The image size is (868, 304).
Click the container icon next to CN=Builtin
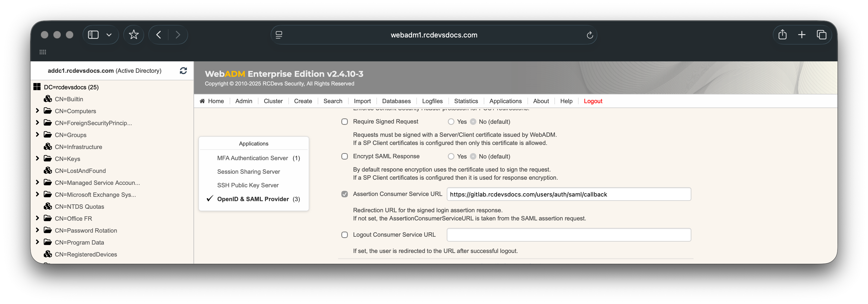(x=48, y=99)
